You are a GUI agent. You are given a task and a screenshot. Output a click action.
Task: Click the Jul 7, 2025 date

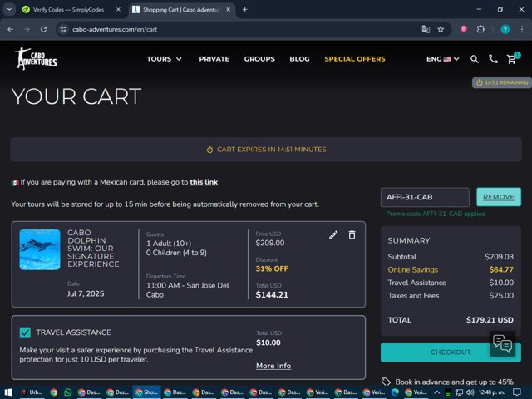pyautogui.click(x=86, y=293)
